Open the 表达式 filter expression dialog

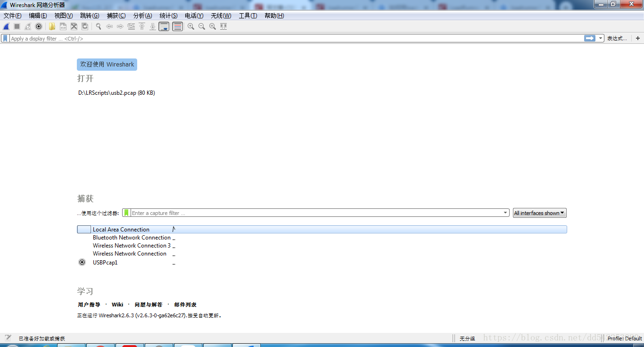click(617, 39)
